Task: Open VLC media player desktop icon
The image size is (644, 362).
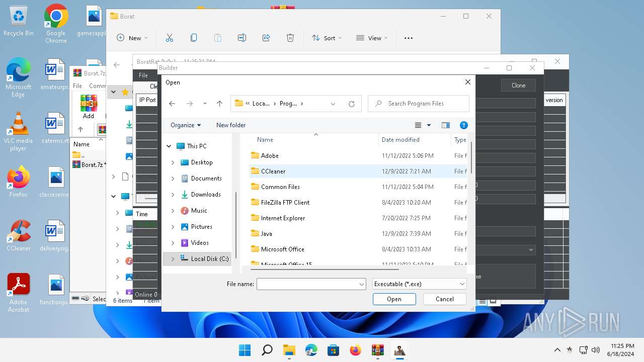Action: tap(18, 131)
